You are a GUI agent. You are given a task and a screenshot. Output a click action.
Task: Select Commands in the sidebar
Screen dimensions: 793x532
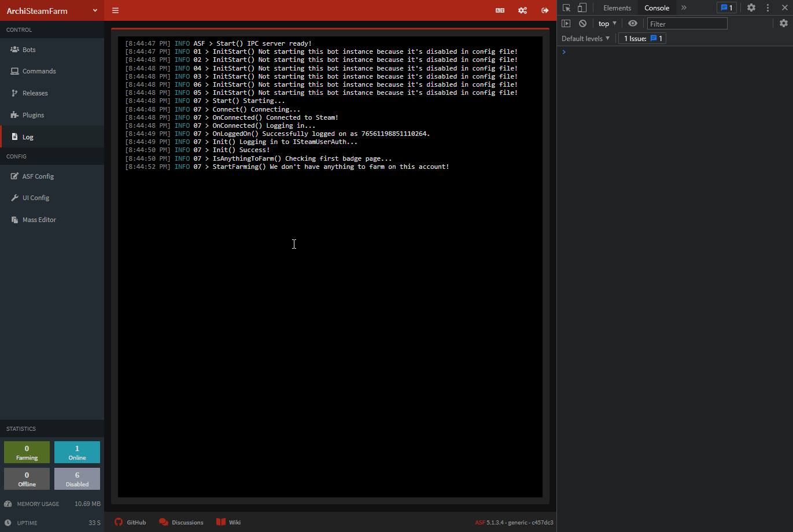click(x=39, y=71)
